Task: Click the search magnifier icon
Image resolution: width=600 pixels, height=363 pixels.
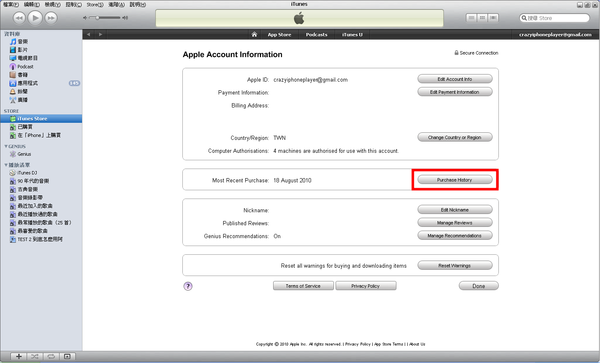Action: point(524,18)
